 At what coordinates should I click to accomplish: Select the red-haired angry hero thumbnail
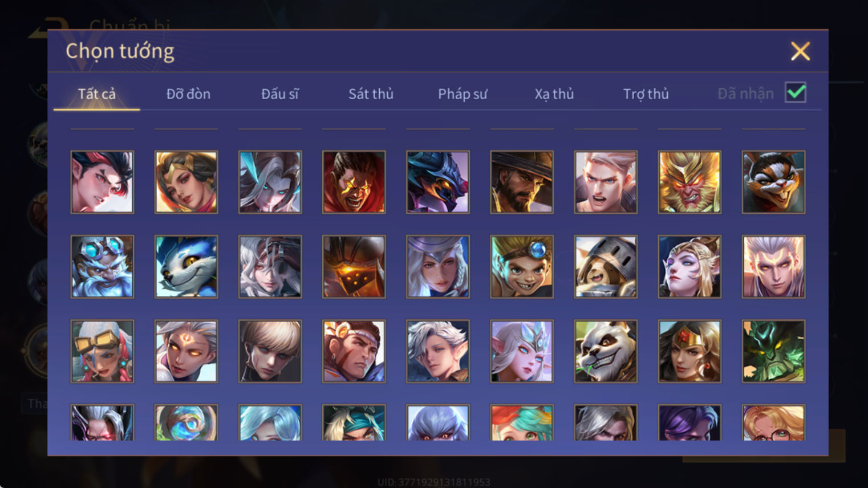coord(102,182)
